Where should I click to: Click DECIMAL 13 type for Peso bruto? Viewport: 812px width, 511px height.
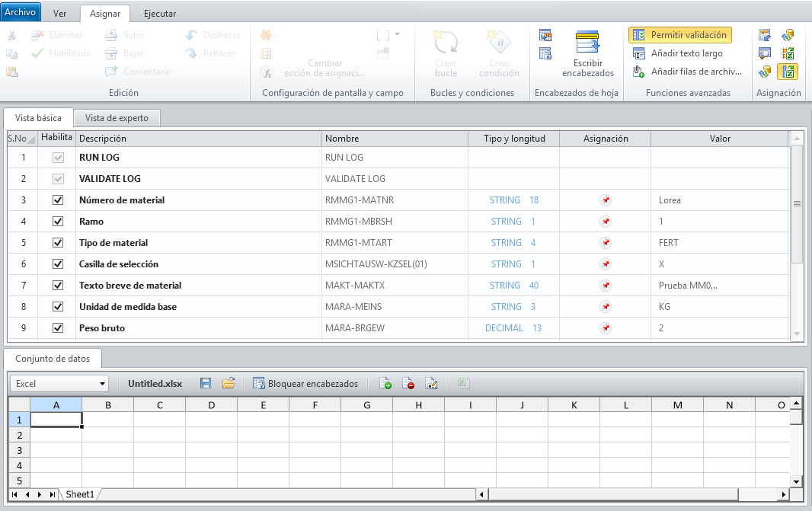(513, 327)
